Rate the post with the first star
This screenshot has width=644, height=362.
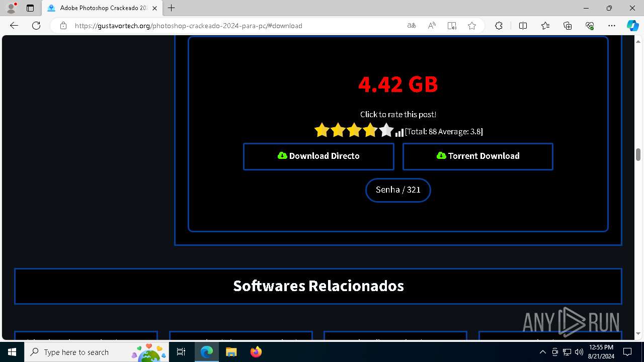[321, 130]
